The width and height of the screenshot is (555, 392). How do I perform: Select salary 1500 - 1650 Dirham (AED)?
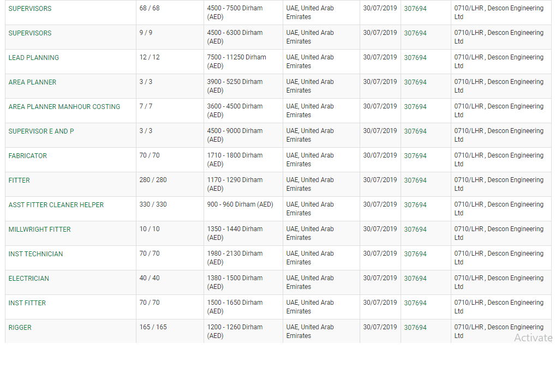pos(235,307)
